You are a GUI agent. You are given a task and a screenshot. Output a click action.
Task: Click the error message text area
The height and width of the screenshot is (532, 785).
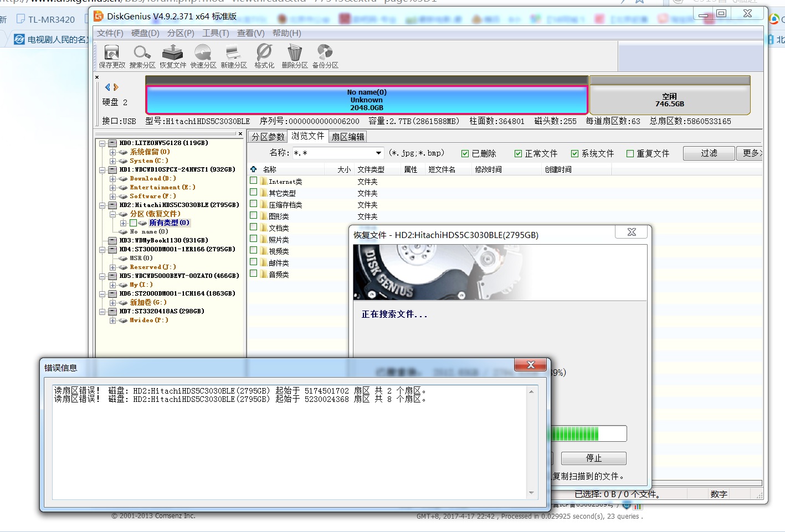[x=295, y=442]
